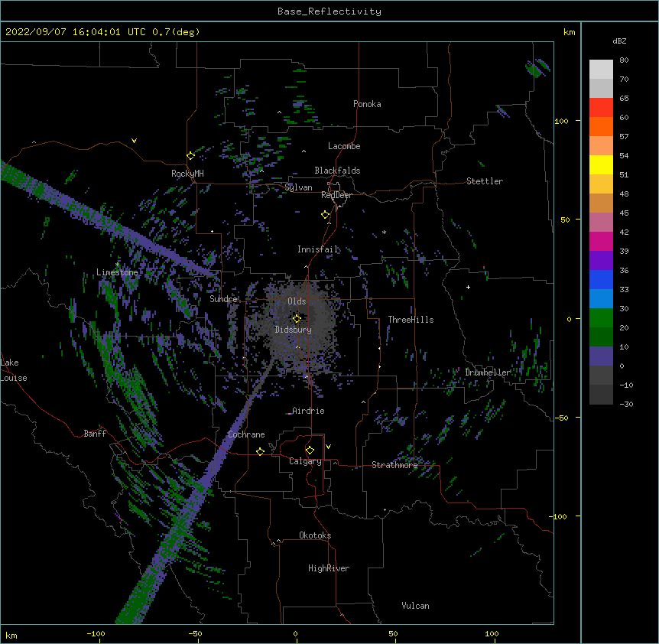Click the km unit label at bottom left

pos(11,635)
